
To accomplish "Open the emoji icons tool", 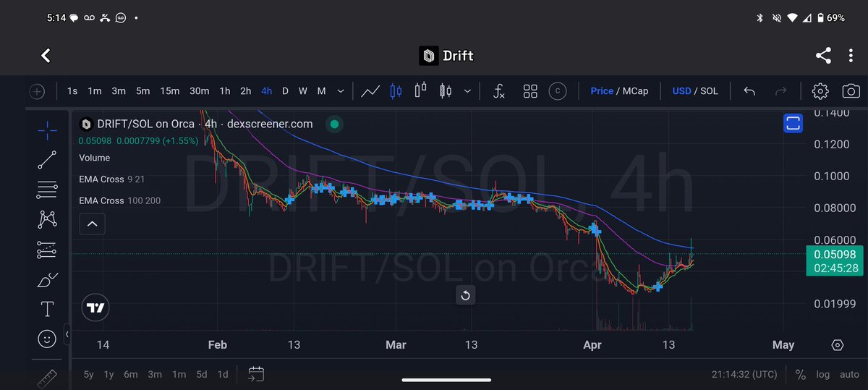I will coord(47,339).
